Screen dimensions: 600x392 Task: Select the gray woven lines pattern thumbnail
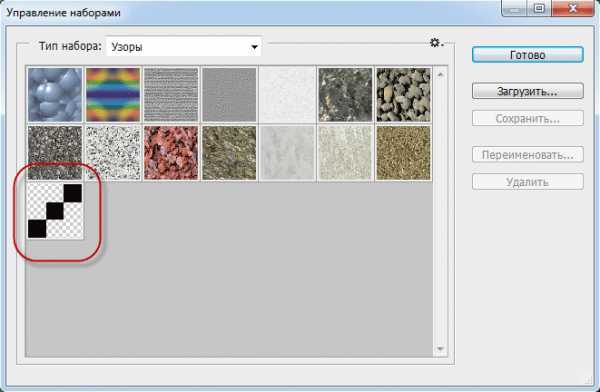[171, 95]
